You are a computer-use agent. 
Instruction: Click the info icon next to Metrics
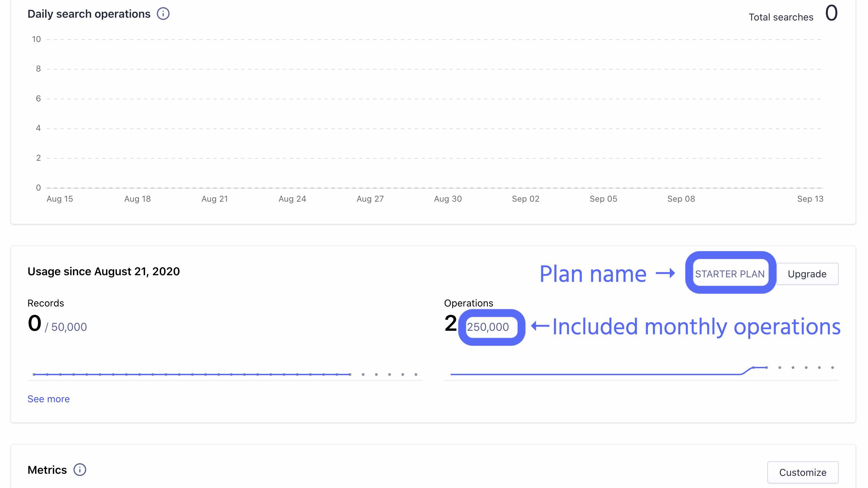coord(80,470)
